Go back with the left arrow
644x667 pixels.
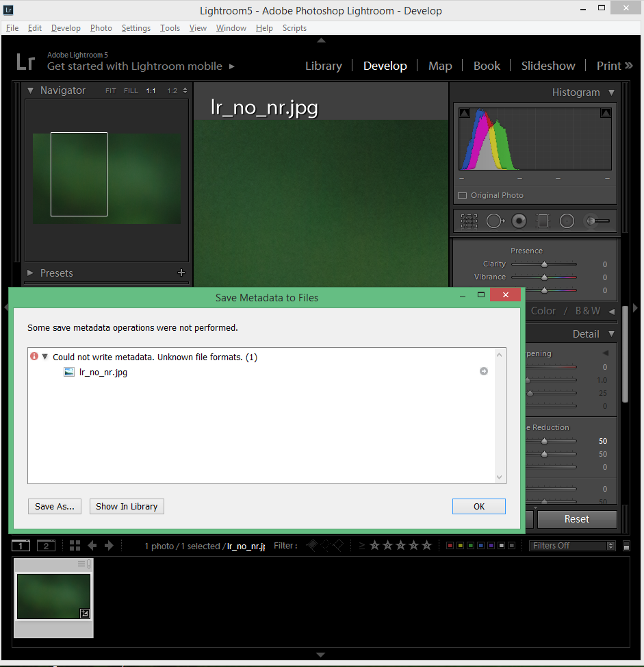[x=92, y=545]
